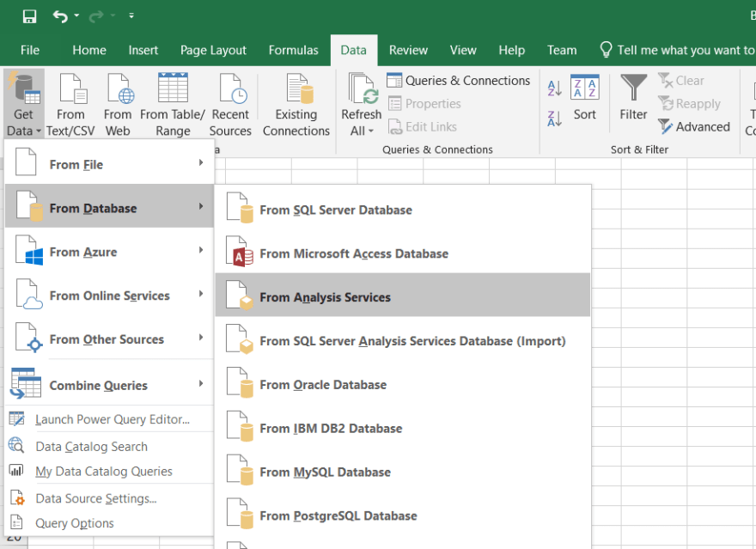Select From MySQL Database
756x549 pixels.
point(403,472)
